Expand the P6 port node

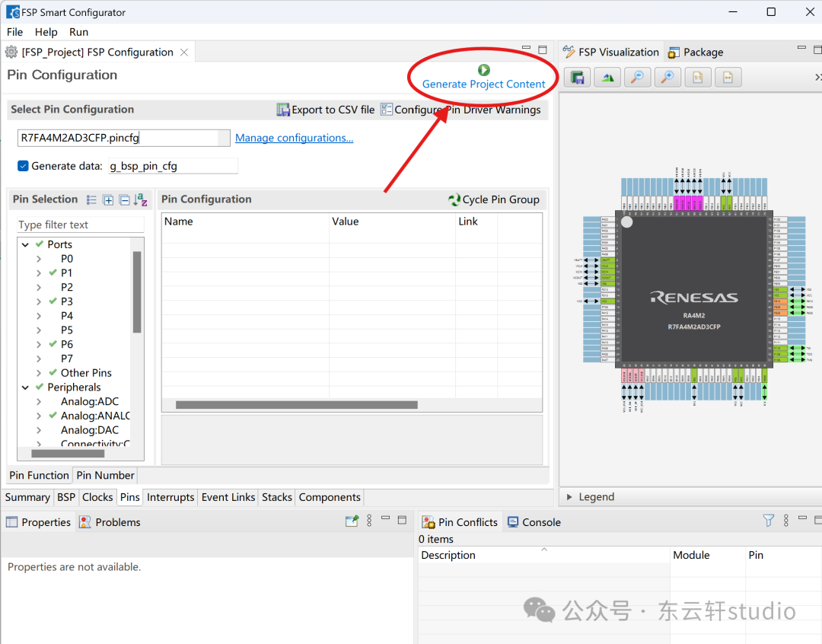[x=39, y=345]
